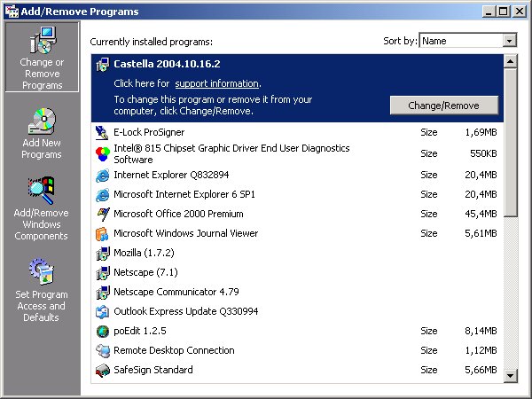Select Castella 2004.10.16.2 entry title
The width and height of the screenshot is (532, 399).
coord(167,64)
